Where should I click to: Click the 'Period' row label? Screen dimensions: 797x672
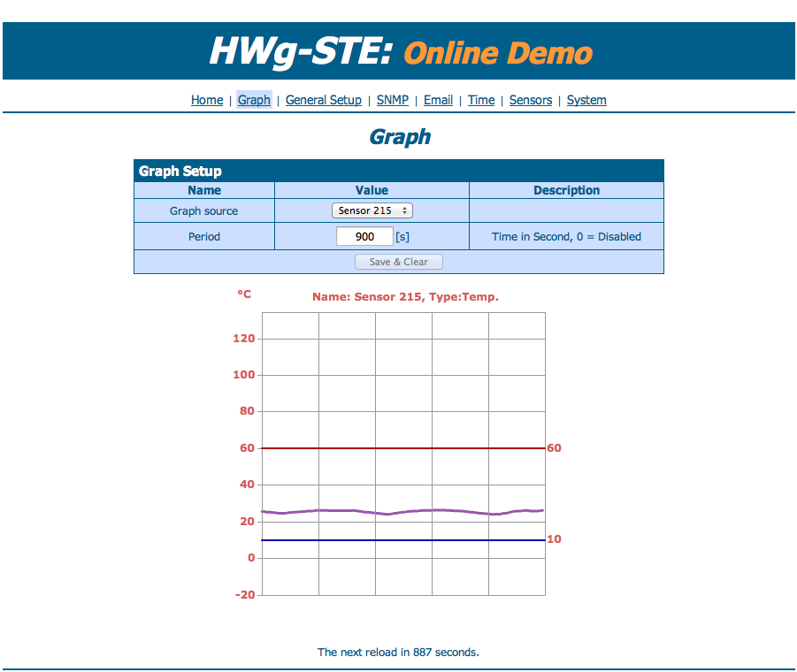[x=204, y=237]
